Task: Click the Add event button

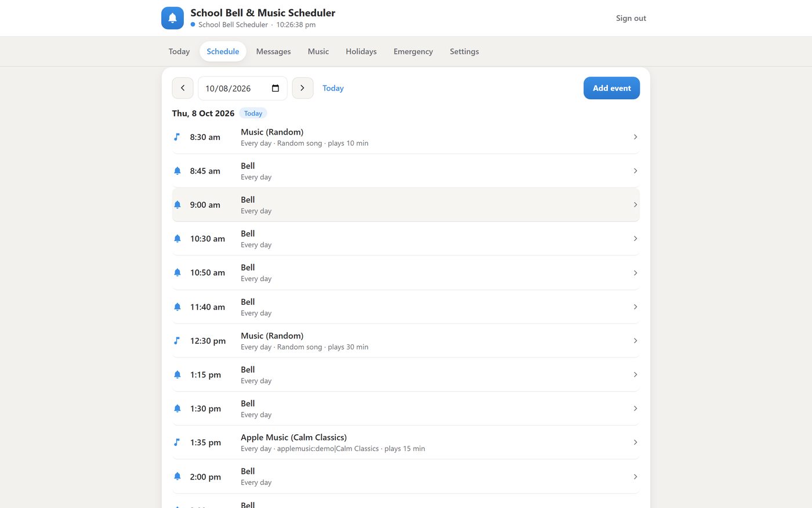Action: tap(611, 88)
